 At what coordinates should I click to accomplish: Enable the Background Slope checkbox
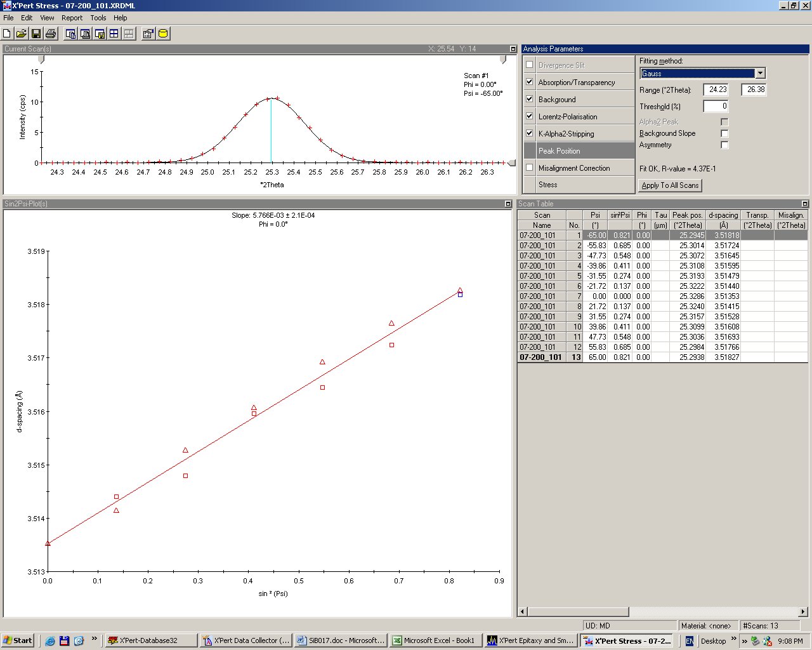coord(724,133)
